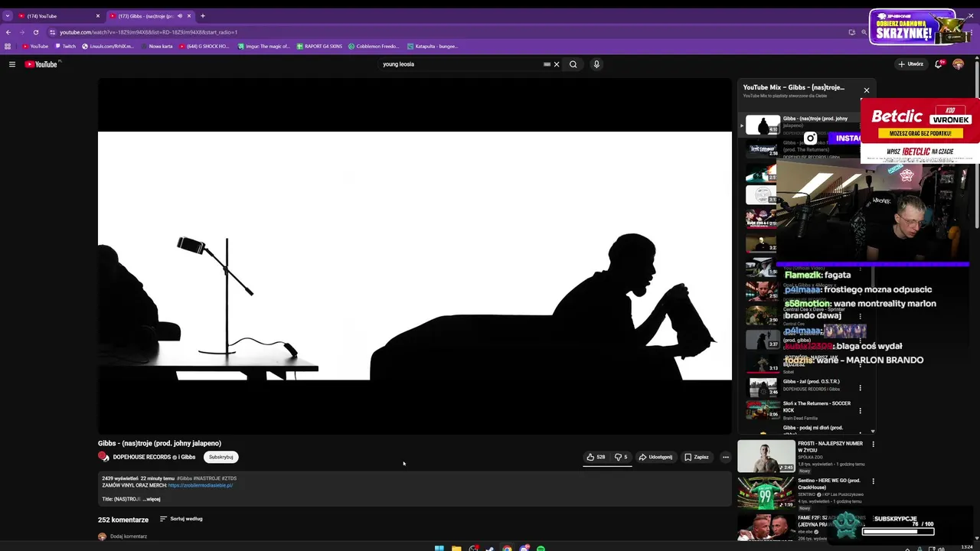The width and height of the screenshot is (980, 551).
Task: Open the Katapulta - bungee bookmark
Action: [432, 46]
